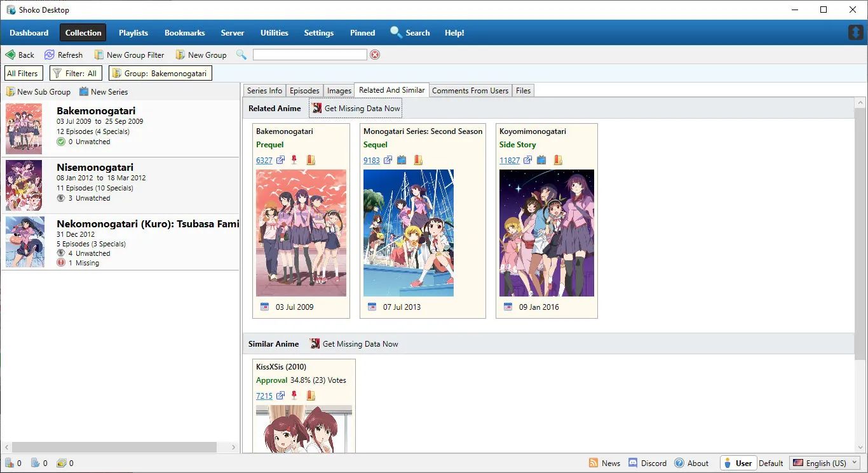Select Nekomonogatari (Kuro) series in list
The image size is (868, 473).
point(121,241)
